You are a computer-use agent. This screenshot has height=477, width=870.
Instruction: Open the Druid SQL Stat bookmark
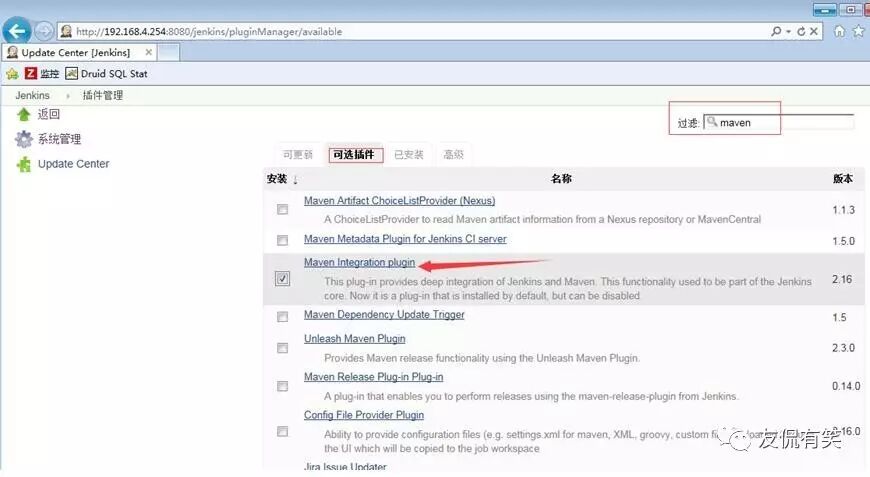107,73
